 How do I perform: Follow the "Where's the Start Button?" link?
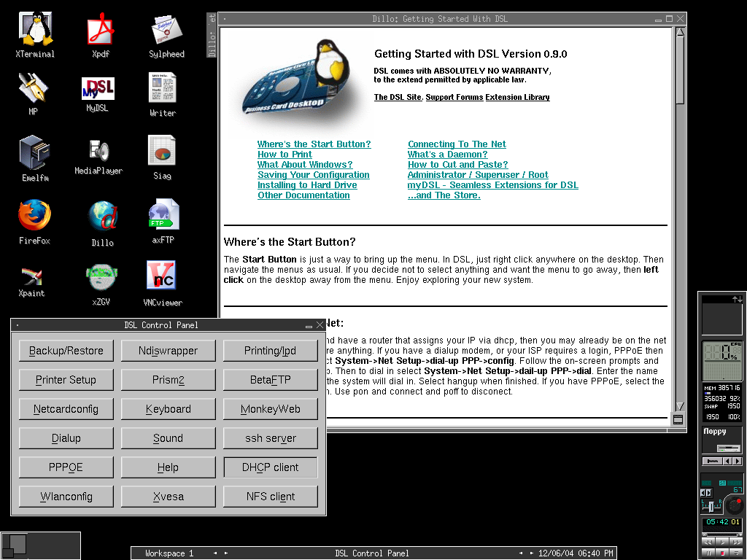tap(314, 144)
